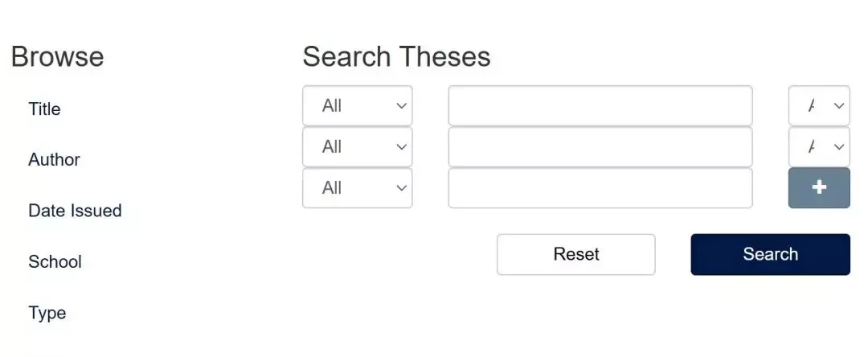Open the second row's All field dropdown
Image resolution: width=868 pixels, height=357 pixels.
click(x=357, y=146)
